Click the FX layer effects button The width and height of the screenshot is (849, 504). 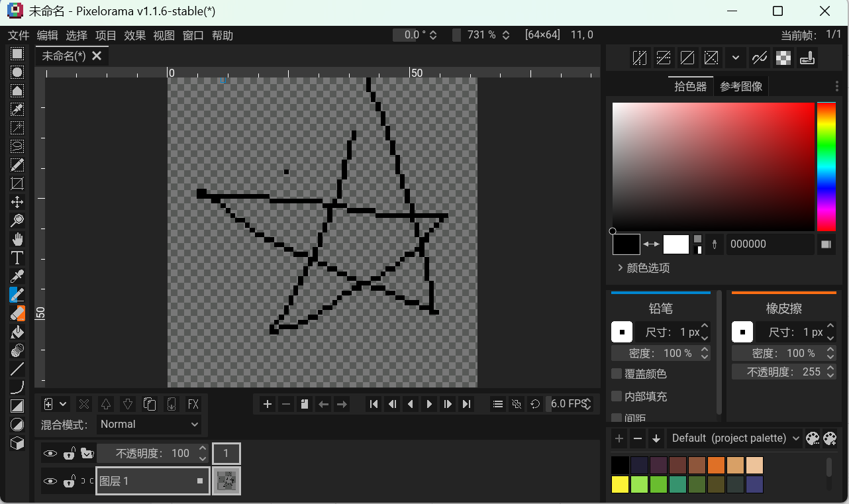[193, 404]
